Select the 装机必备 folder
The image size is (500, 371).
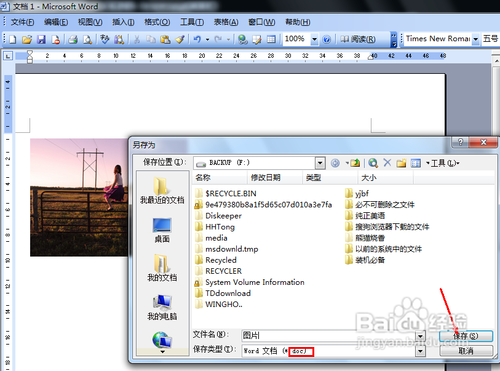click(365, 260)
